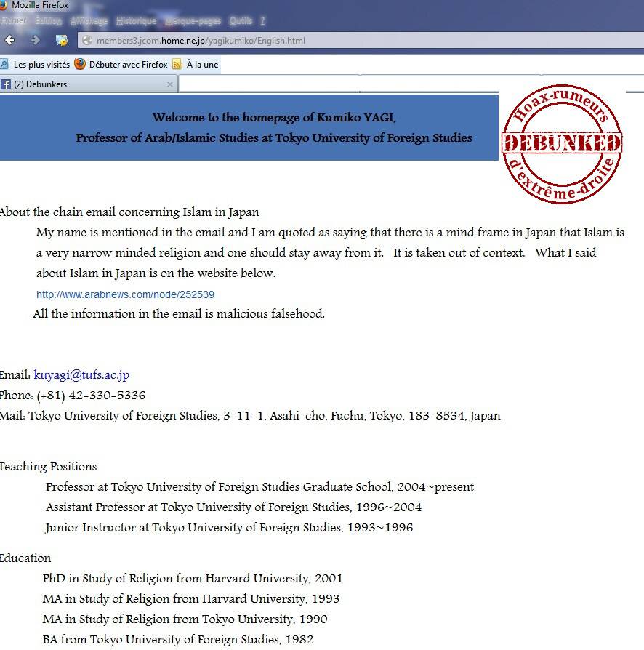Click the globe site identity icon
The height and width of the screenshot is (650, 644).
pyautogui.click(x=87, y=40)
